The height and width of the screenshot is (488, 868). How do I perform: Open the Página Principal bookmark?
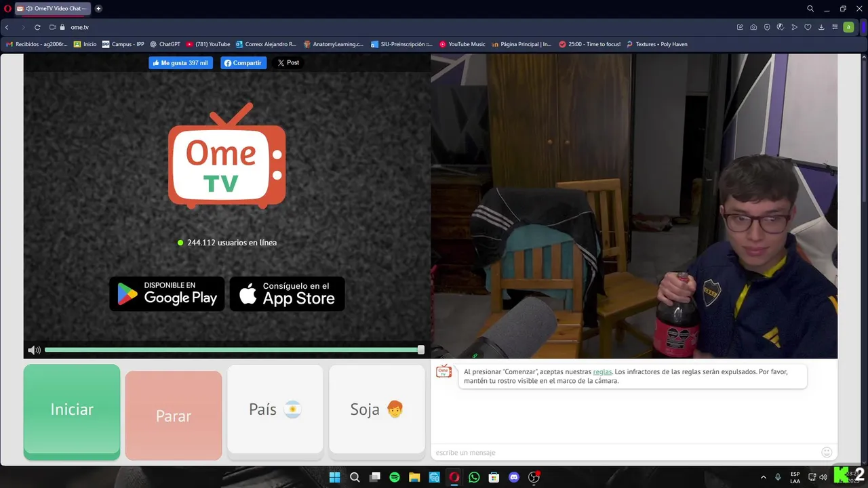point(521,44)
